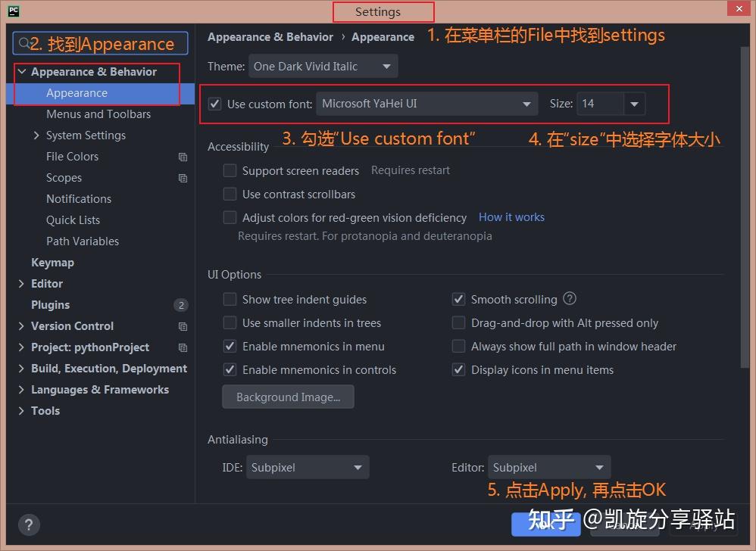This screenshot has height=551, width=756.
Task: Click the plugins count badge showing 2
Action: [181, 305]
